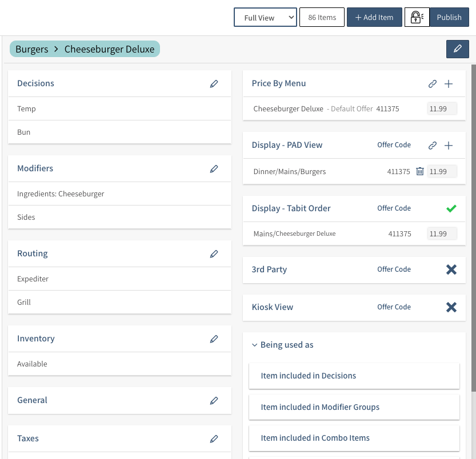Open the Full View dropdown

click(x=266, y=18)
